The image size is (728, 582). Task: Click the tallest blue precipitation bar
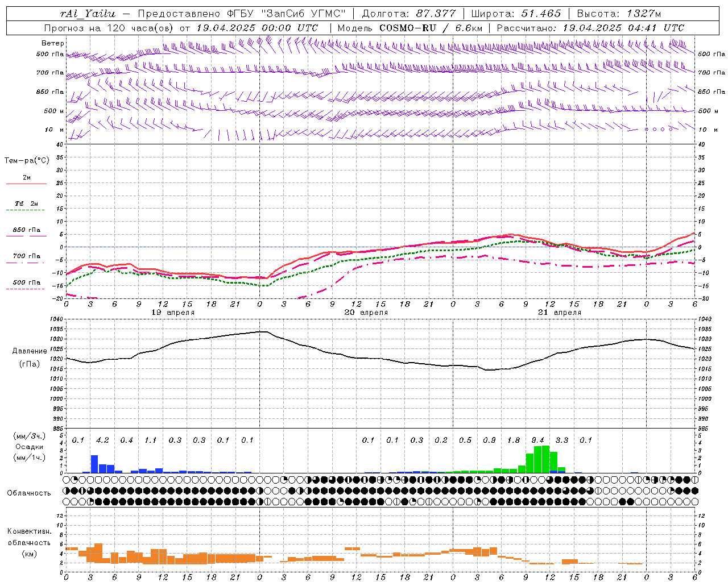click(94, 464)
